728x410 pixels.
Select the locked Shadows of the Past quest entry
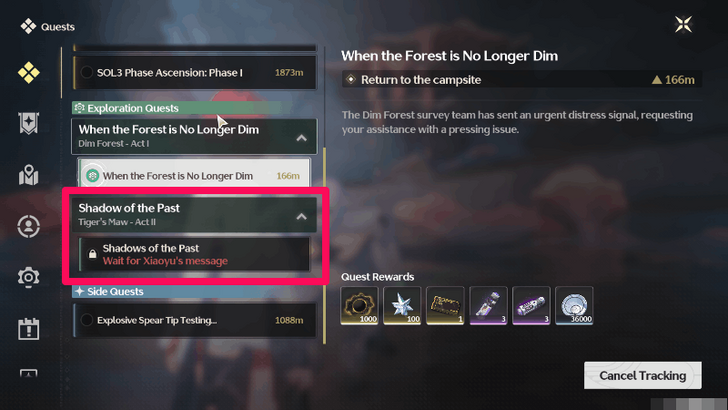[x=195, y=254]
